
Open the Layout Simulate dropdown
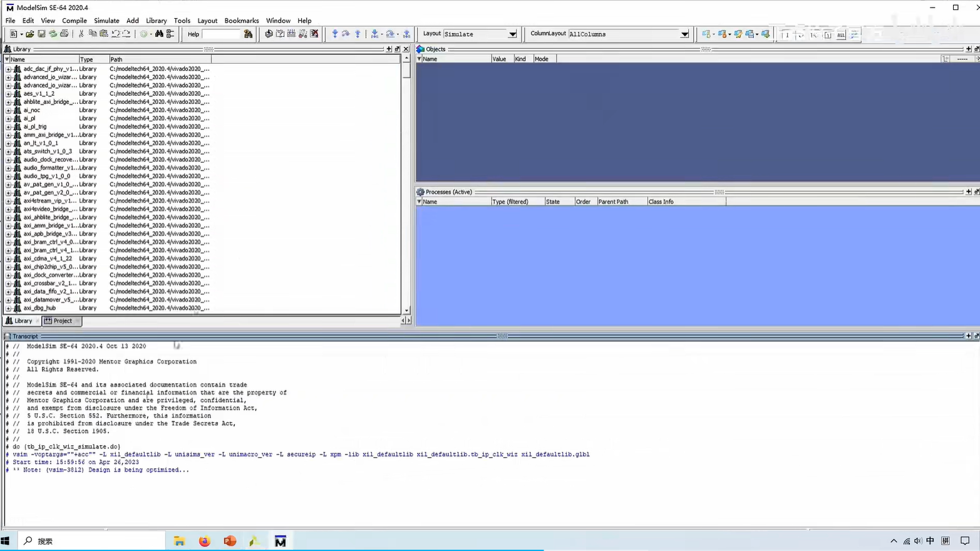pos(512,34)
